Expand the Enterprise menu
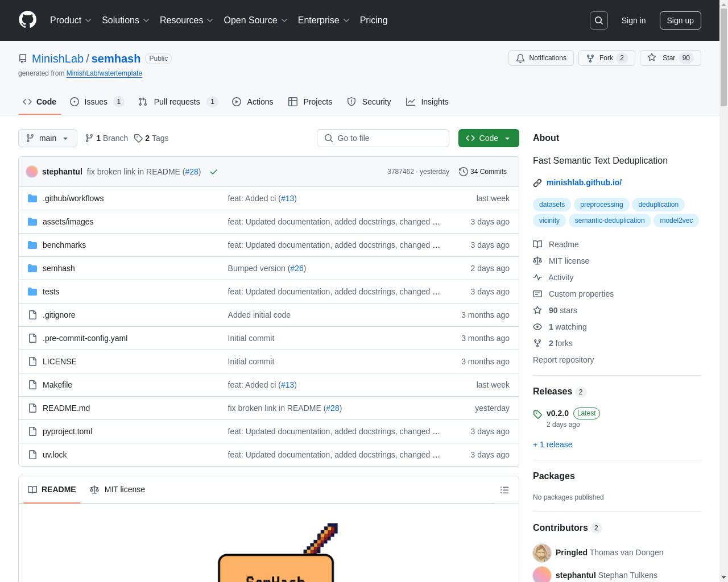Image resolution: width=728 pixels, height=582 pixels. [x=324, y=20]
